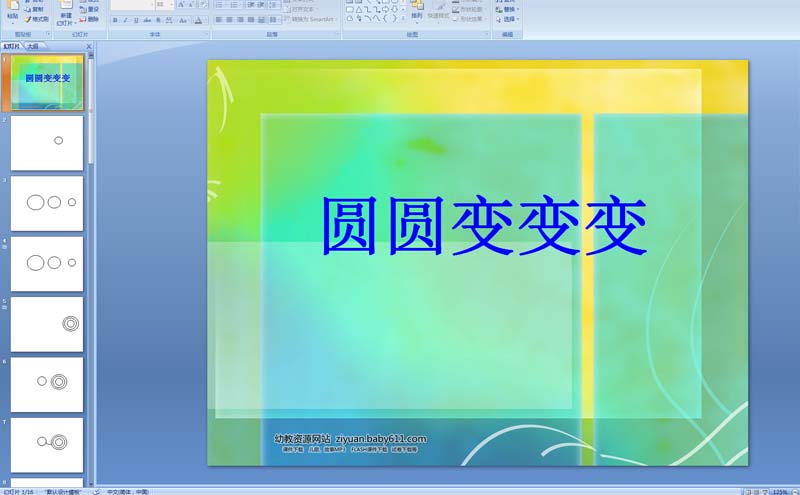This screenshot has height=495, width=800.
Task: Click the Copy command
Action: pyautogui.click(x=34, y=9)
